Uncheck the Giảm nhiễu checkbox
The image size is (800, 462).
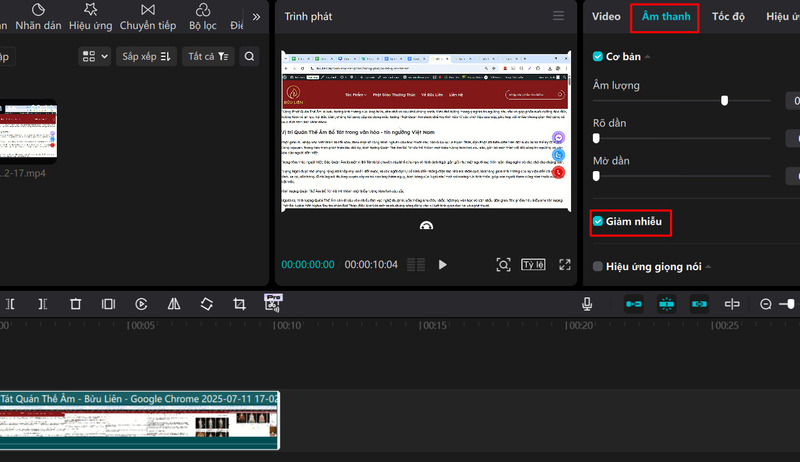[598, 221]
